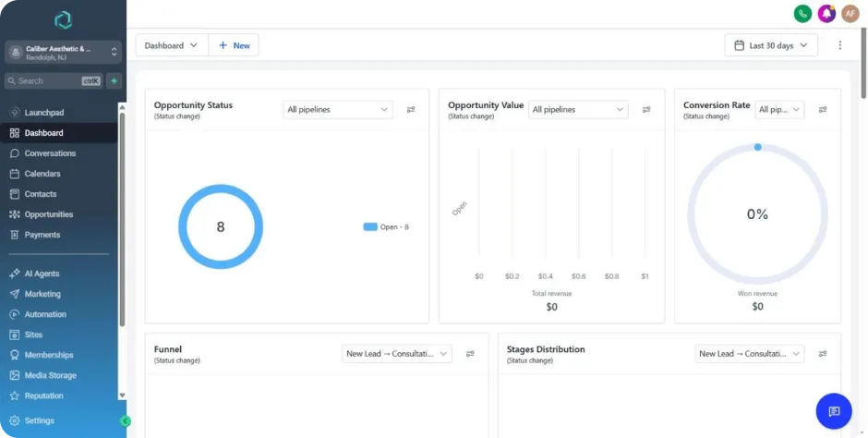Open Opportunity Value widget filter settings

[x=646, y=110]
